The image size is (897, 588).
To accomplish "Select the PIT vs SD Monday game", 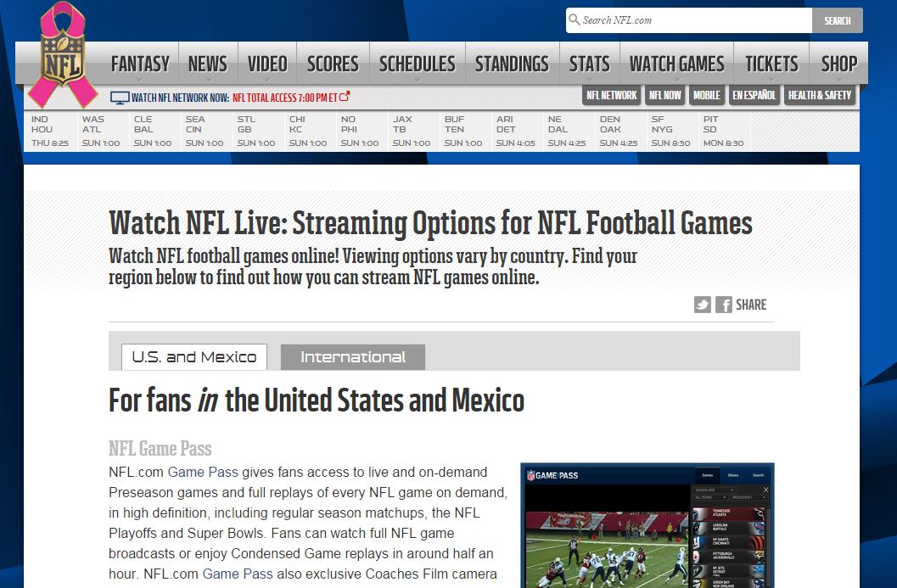I will pyautogui.click(x=724, y=131).
